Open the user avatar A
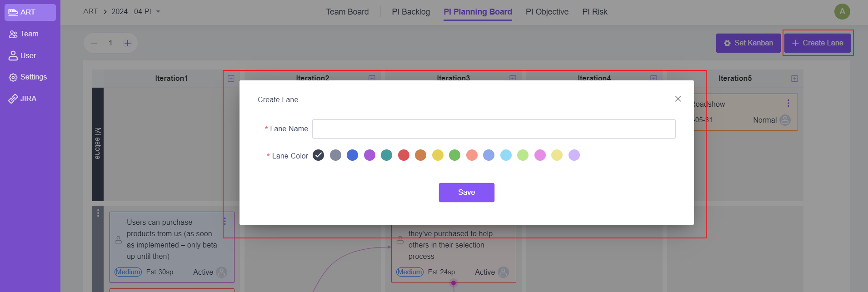 tap(842, 12)
